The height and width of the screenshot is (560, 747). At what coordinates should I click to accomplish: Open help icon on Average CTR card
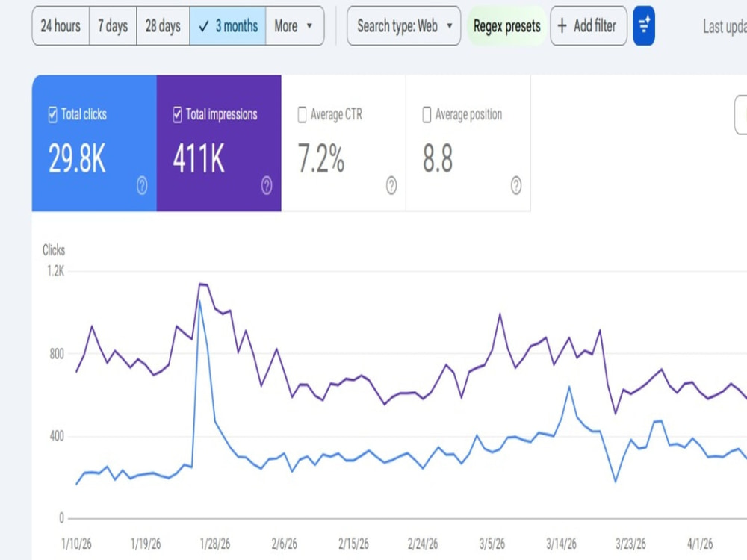coord(391,185)
